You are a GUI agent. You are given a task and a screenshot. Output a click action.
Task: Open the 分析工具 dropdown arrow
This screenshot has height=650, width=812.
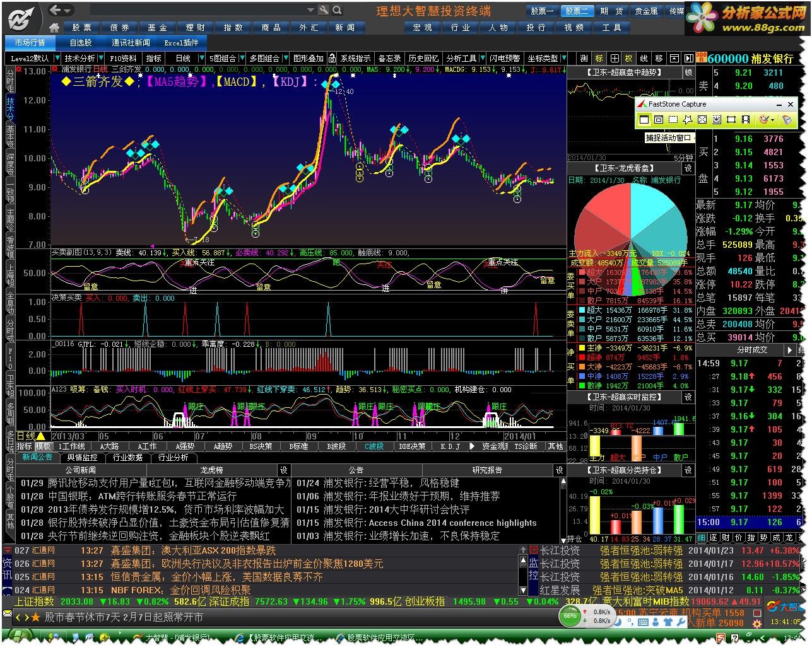[481, 58]
